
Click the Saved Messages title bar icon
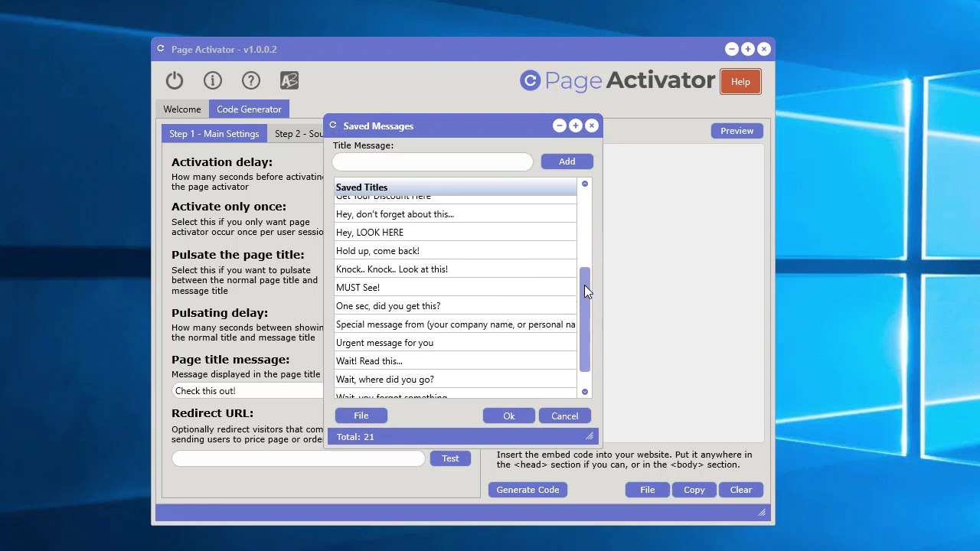coord(332,126)
